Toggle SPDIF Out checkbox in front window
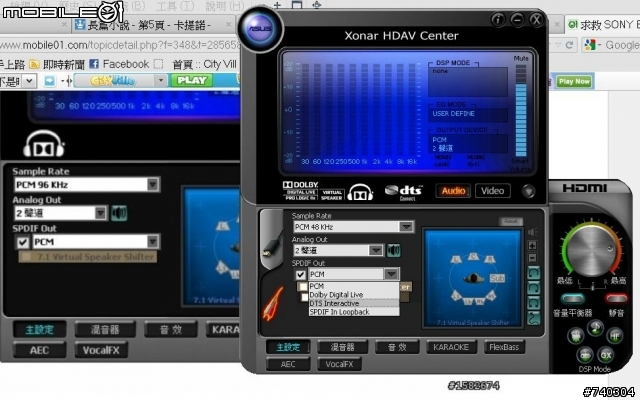Viewport: 640px width, 400px height. pos(300,274)
